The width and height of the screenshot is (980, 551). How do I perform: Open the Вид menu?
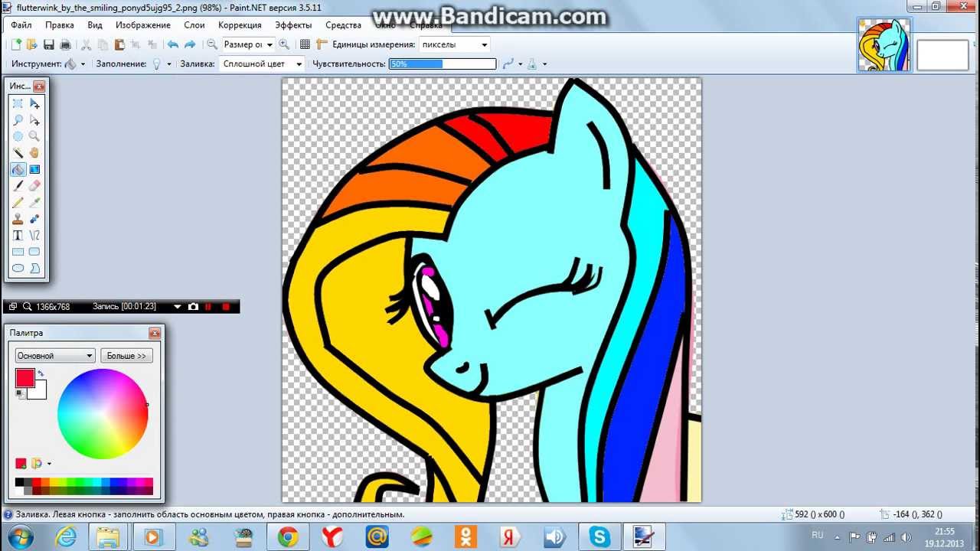[95, 25]
